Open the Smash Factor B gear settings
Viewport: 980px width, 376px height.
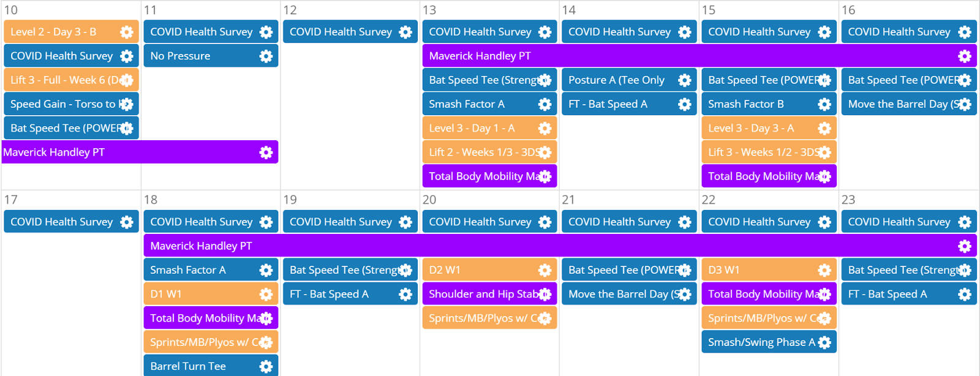coord(824,104)
